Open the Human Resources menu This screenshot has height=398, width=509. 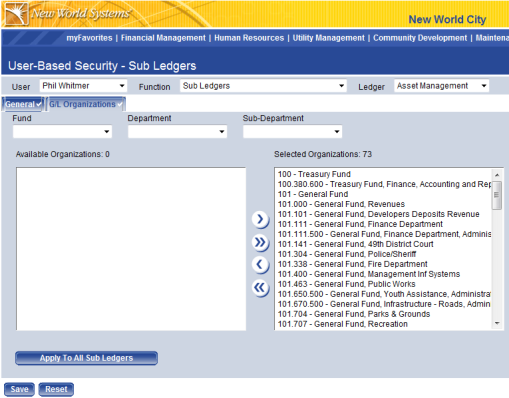[249, 38]
